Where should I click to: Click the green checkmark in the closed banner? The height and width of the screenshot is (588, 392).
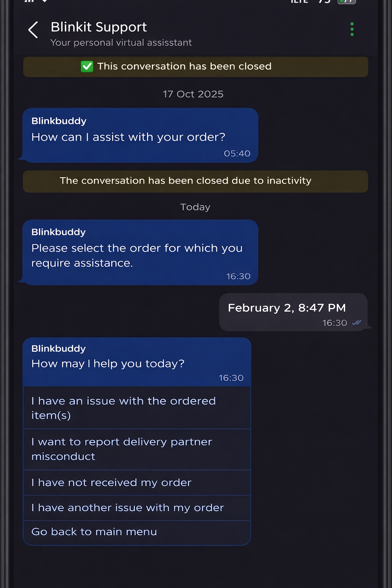click(x=87, y=66)
